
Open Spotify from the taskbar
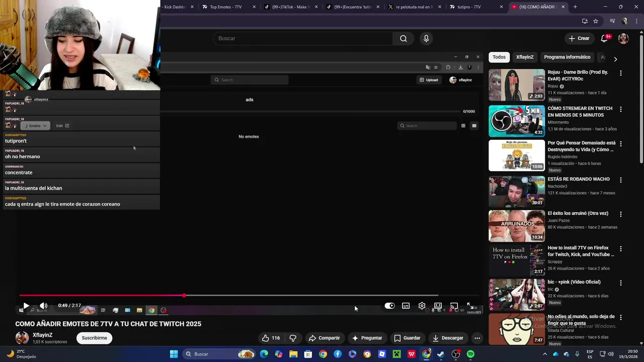[470, 354]
